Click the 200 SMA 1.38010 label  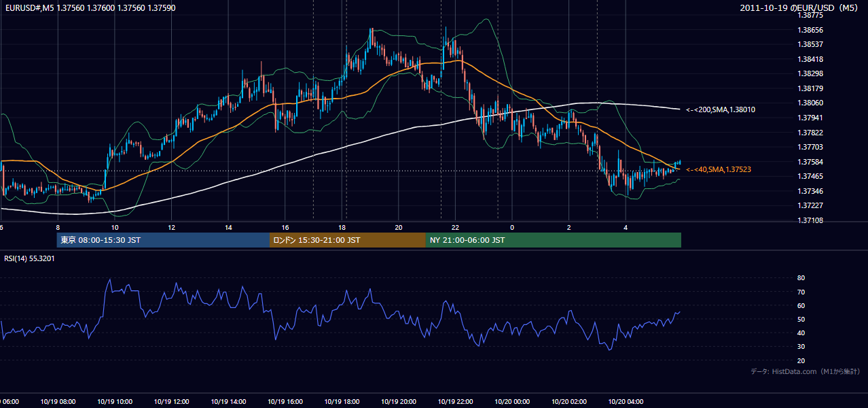(721, 109)
